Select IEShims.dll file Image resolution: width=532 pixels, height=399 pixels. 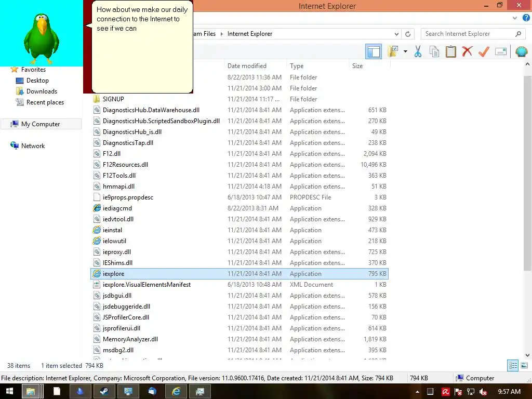[x=240, y=262]
